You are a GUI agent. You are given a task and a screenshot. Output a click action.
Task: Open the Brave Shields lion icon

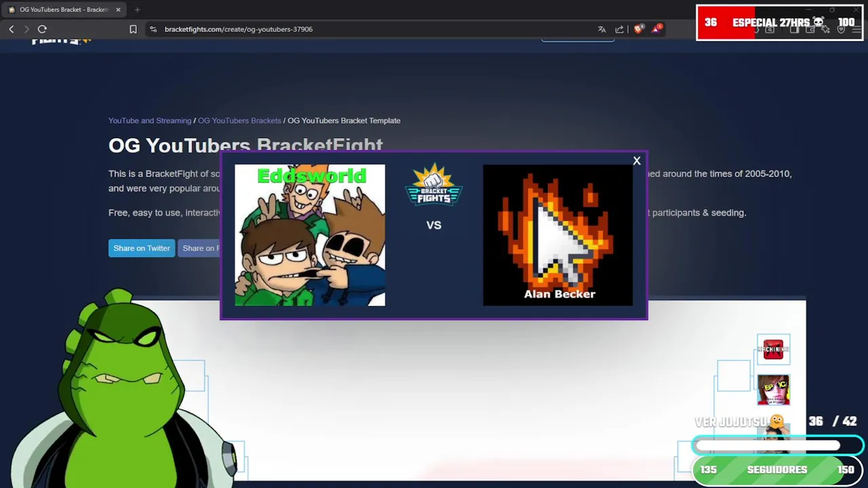click(638, 29)
